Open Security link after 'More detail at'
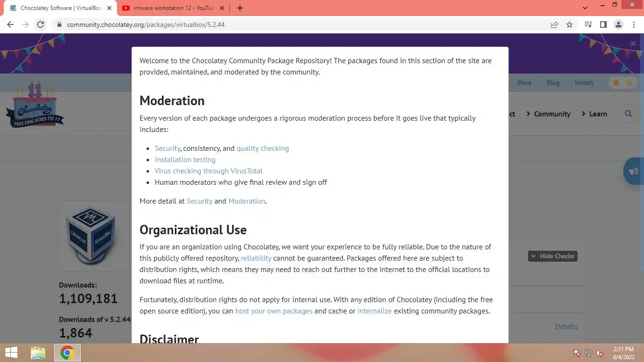Viewport: 644px width, 362px height. tap(199, 201)
